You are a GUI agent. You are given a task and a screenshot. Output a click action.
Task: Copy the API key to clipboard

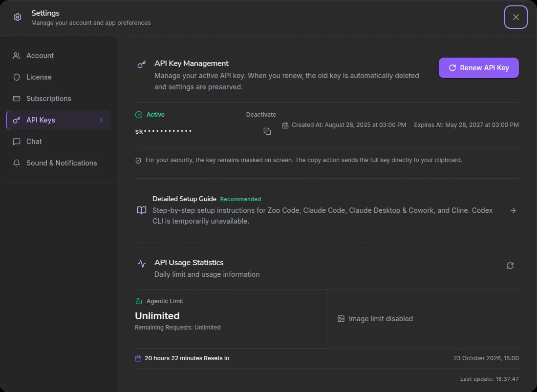[x=267, y=131]
